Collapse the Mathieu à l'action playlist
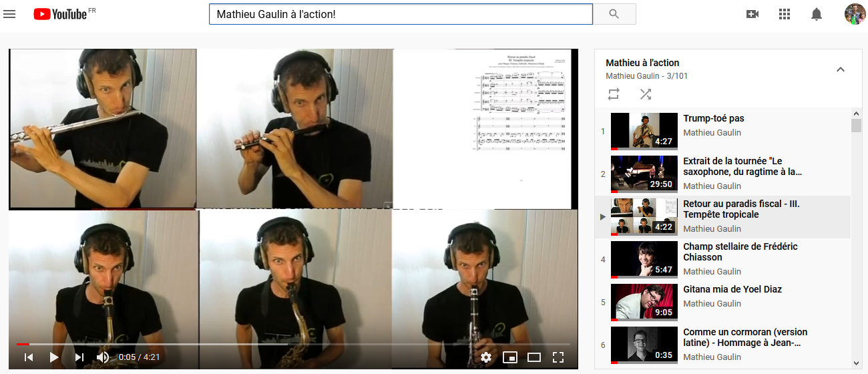The image size is (868, 374). pyautogui.click(x=841, y=69)
